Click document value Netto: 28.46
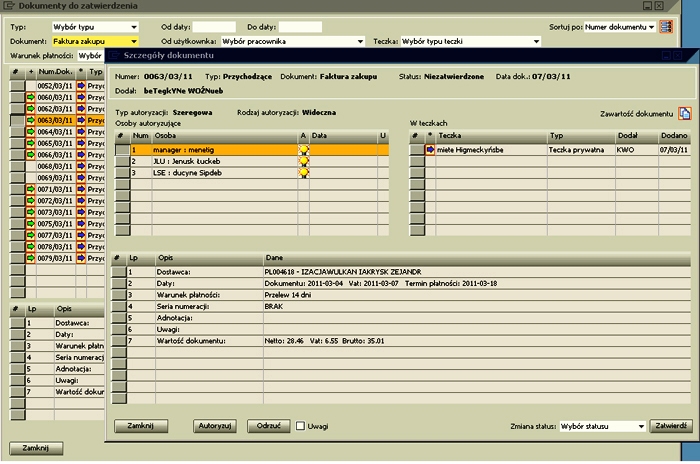This screenshot has height=464, width=700. pyautogui.click(x=284, y=341)
